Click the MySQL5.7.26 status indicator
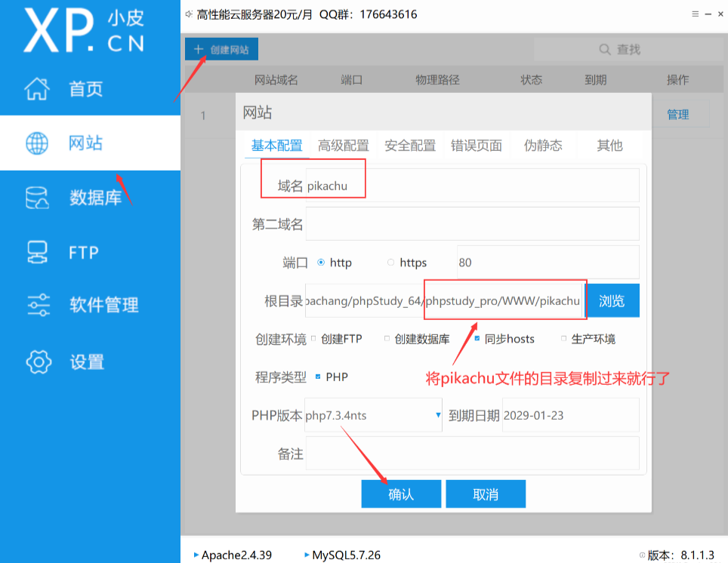 coord(342,555)
